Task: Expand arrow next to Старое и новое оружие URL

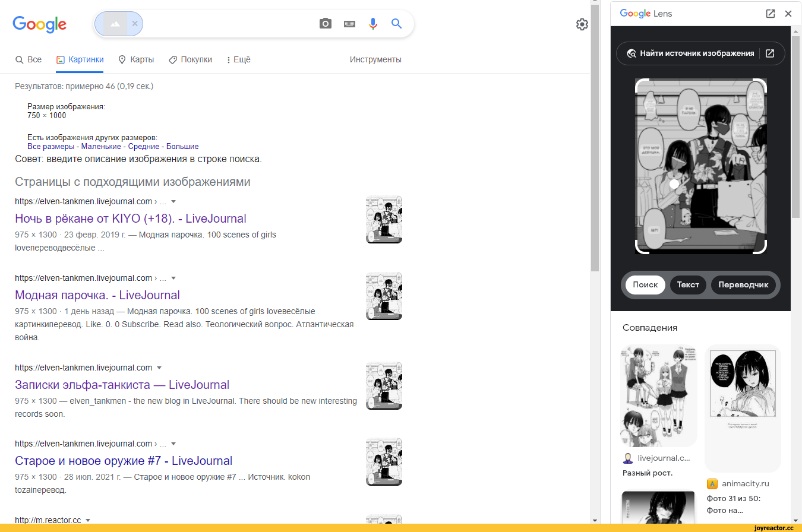Action: tap(173, 444)
